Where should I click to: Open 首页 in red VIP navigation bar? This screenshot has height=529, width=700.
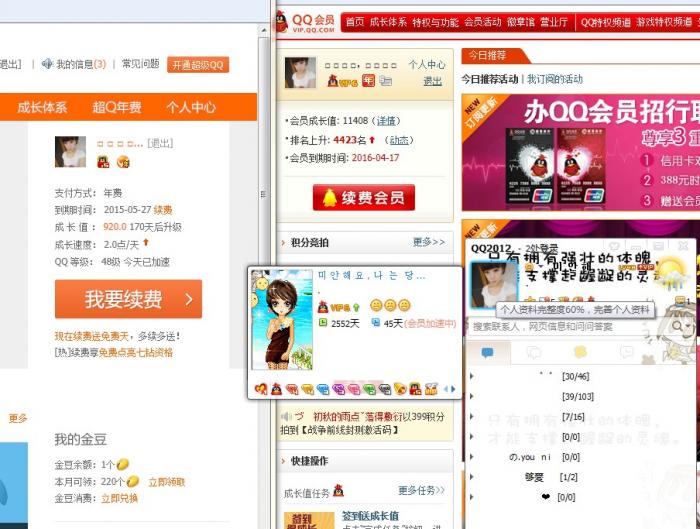click(355, 22)
